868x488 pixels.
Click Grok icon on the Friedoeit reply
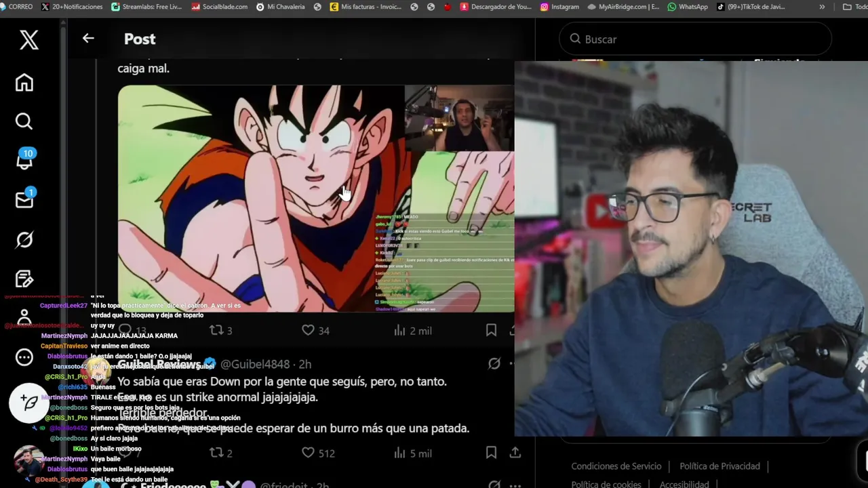click(x=494, y=484)
